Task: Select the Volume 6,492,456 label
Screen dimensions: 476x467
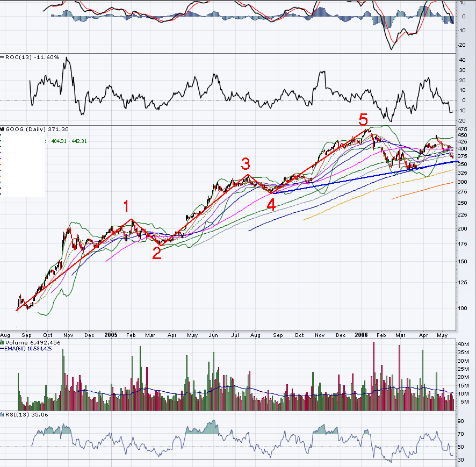Action: point(33,342)
